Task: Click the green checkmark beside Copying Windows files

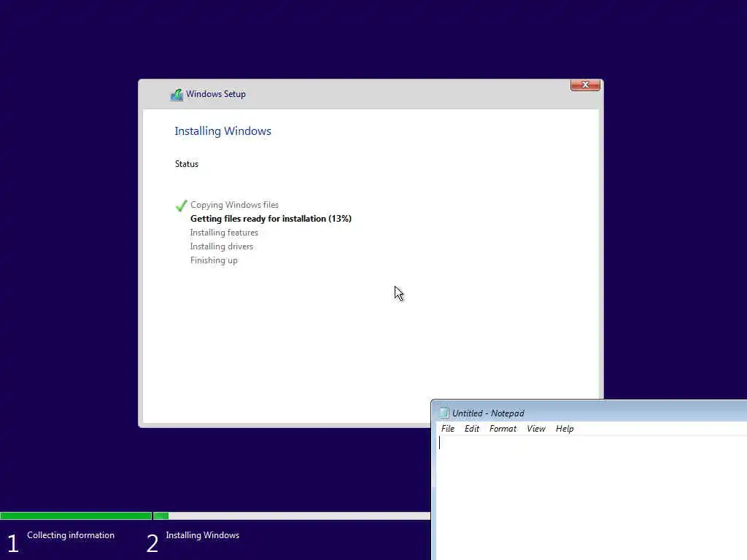Action: click(181, 205)
